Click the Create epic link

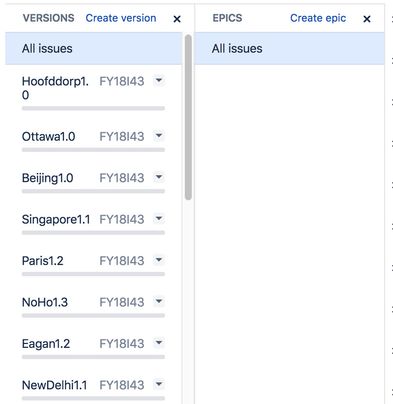318,18
